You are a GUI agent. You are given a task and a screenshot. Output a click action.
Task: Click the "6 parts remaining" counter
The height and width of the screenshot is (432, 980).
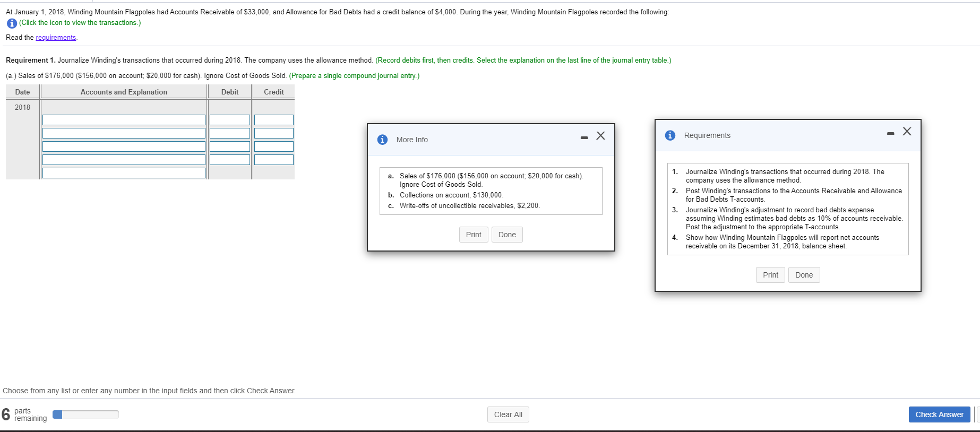pos(24,414)
